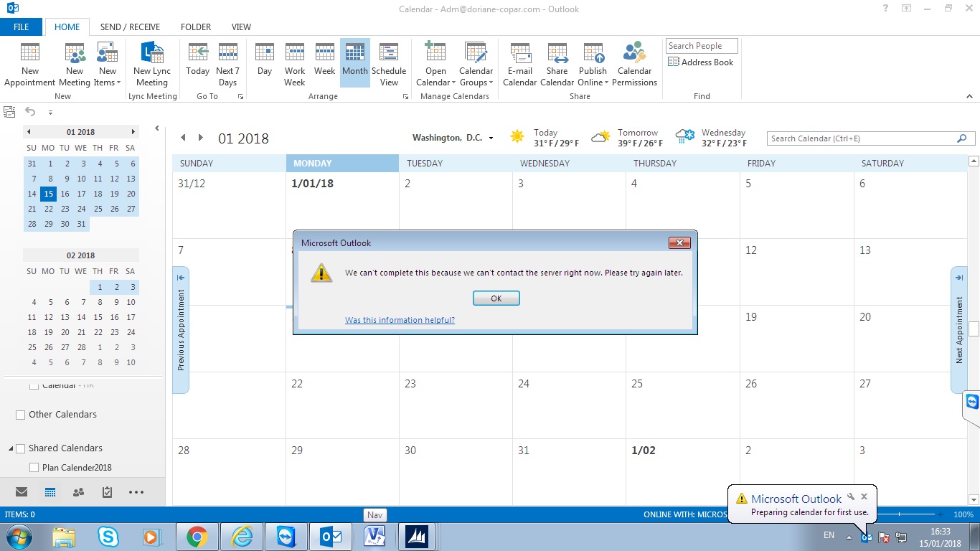The width and height of the screenshot is (980, 551).
Task: Open Internet Explorer from the taskbar
Action: click(242, 537)
